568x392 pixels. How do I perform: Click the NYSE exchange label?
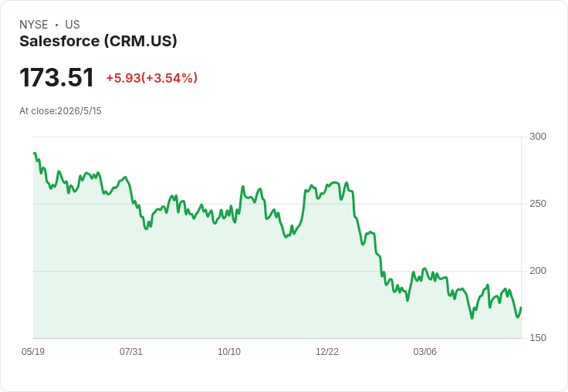pos(34,25)
